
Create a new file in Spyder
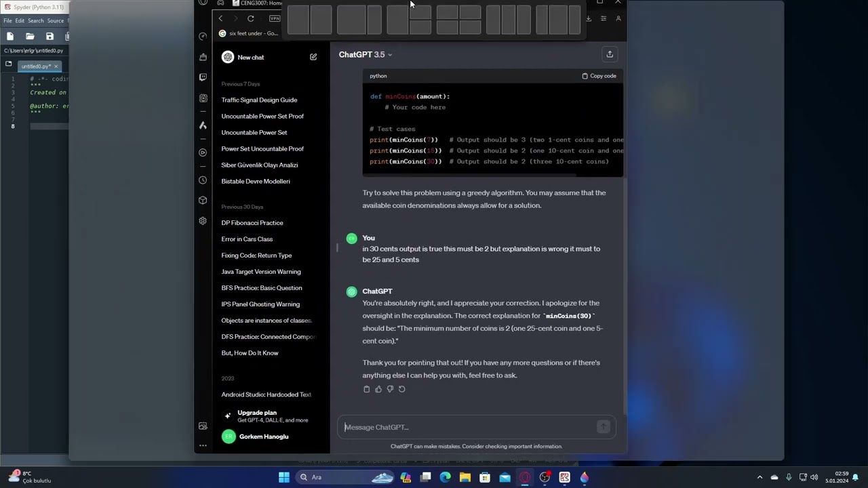click(10, 36)
